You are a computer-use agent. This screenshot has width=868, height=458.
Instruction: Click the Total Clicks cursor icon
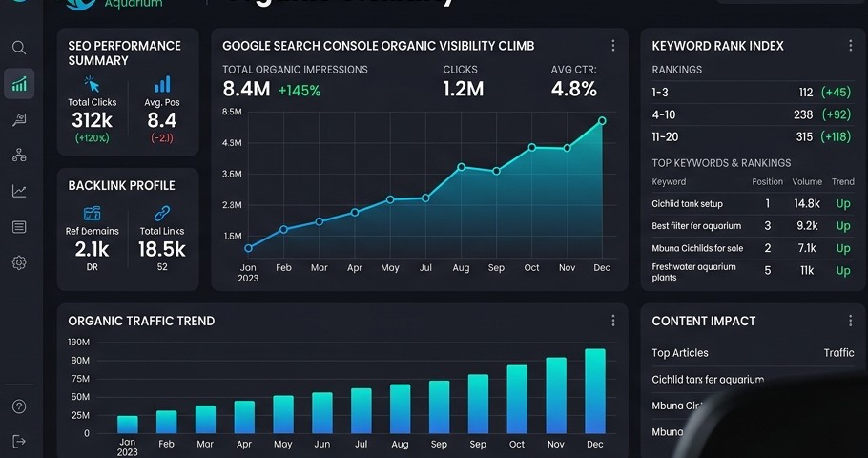tap(92, 84)
